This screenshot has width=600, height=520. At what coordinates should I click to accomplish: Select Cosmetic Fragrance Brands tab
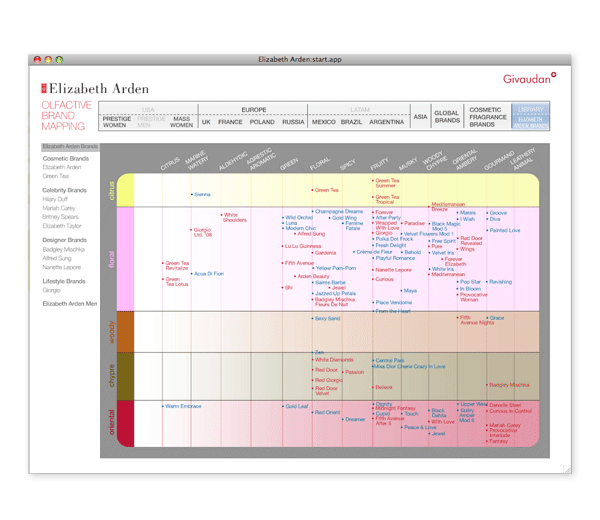(488, 117)
